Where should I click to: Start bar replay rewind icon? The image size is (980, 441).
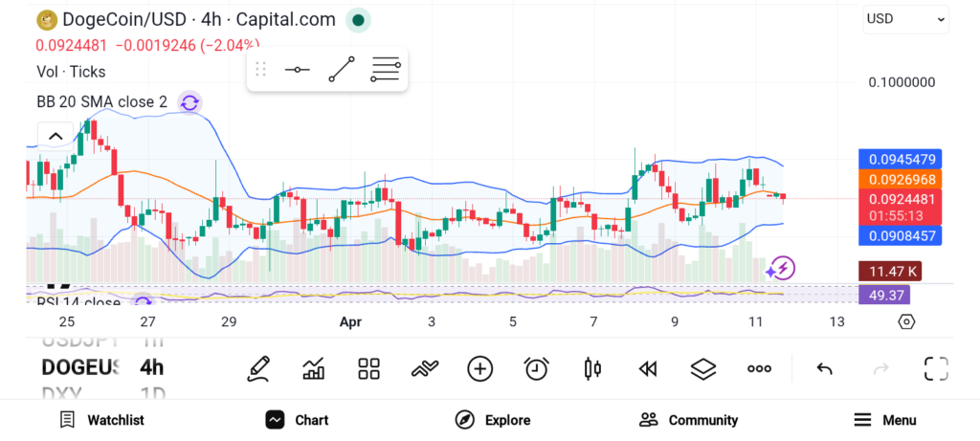tap(648, 368)
